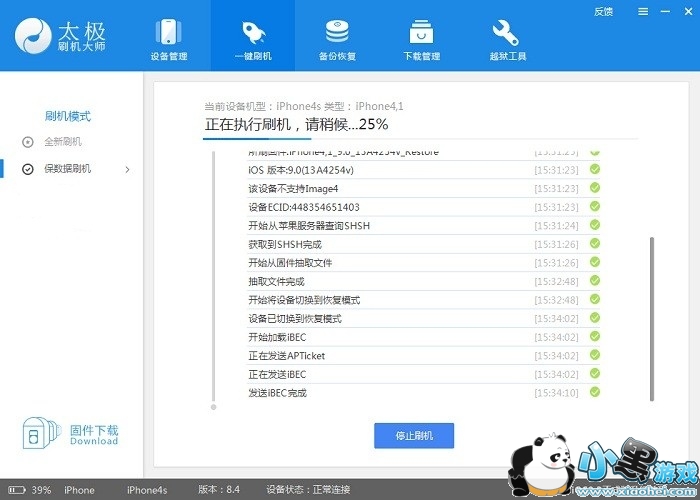Image resolution: width=700 pixels, height=500 pixels.
Task: Click the iPhone4s status bar entry
Action: 147,490
